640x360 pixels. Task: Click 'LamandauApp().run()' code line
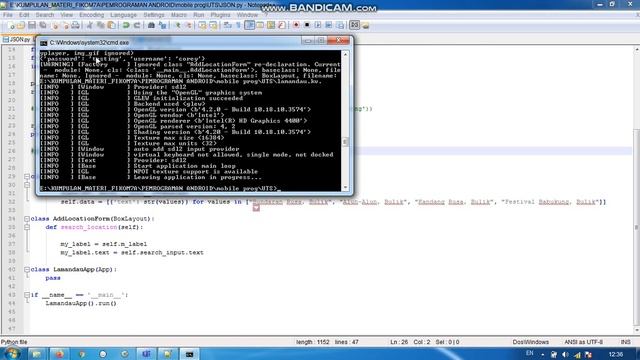tap(81, 303)
